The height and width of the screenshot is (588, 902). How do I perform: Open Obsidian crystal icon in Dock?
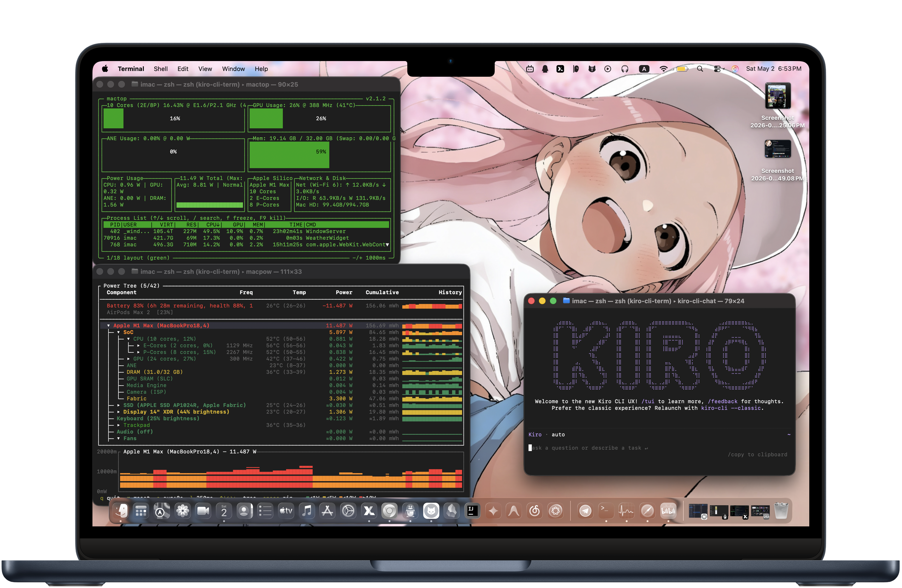(x=452, y=511)
